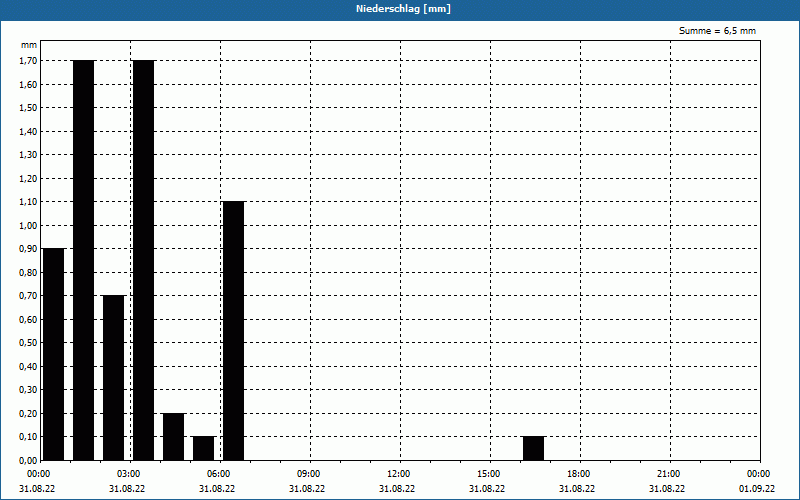This screenshot has width=800, height=500.
Task: Click the 0,20 mm precipitation bar
Action: pos(173,437)
